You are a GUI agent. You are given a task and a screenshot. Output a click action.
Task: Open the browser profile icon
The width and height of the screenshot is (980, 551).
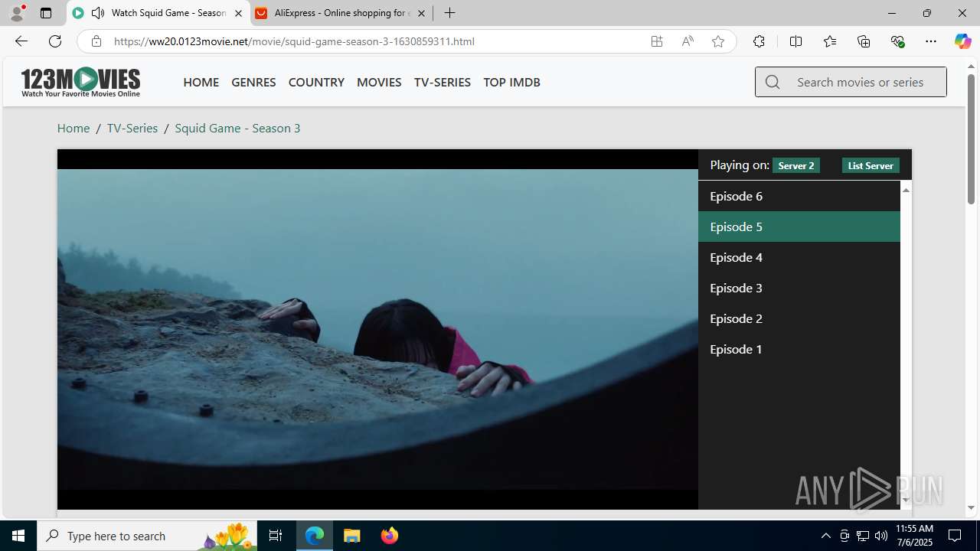[17, 13]
